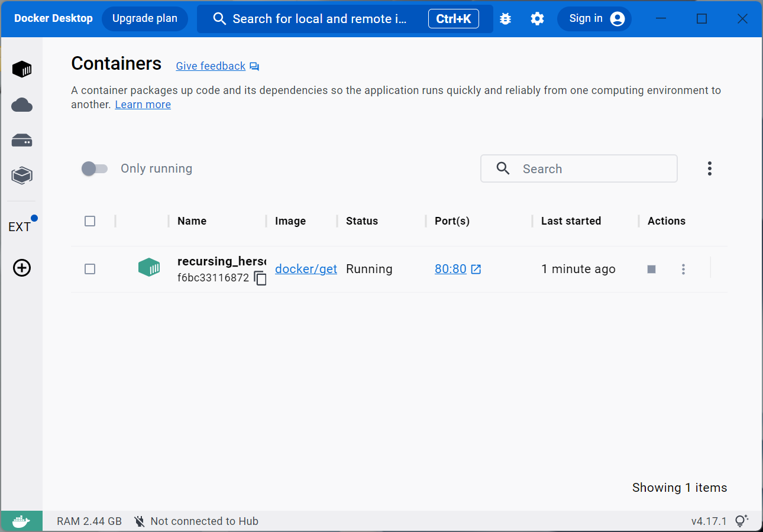The height and width of the screenshot is (532, 763).
Task: Click the RAM 2.44 GB status entry
Action: pyautogui.click(x=89, y=521)
